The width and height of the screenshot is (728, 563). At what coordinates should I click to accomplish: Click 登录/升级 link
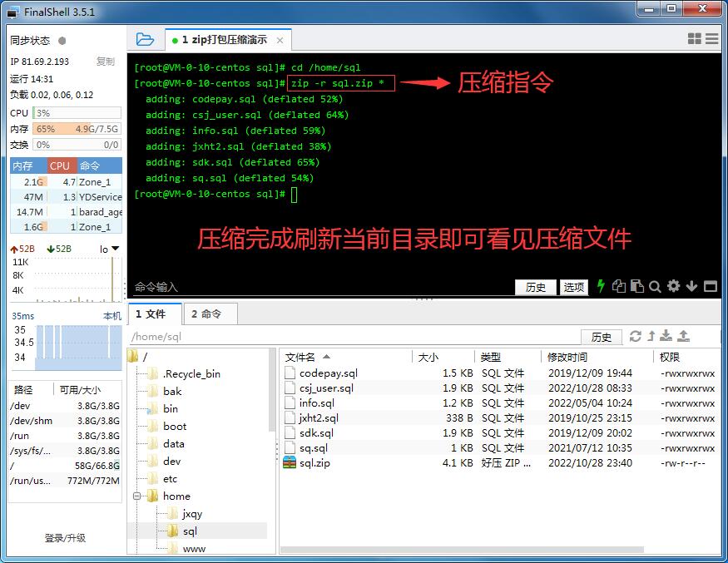pos(65,538)
